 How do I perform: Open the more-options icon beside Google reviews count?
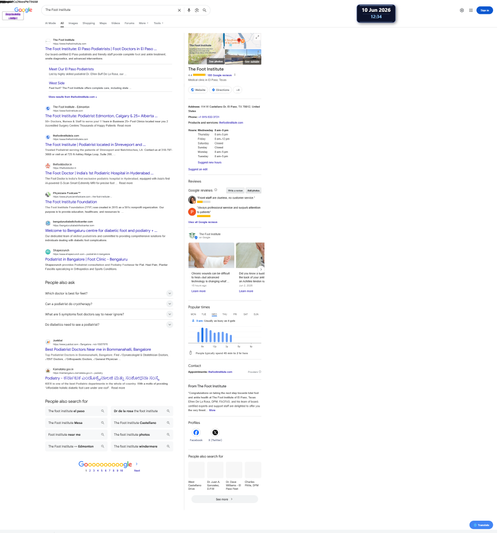[x=235, y=75]
